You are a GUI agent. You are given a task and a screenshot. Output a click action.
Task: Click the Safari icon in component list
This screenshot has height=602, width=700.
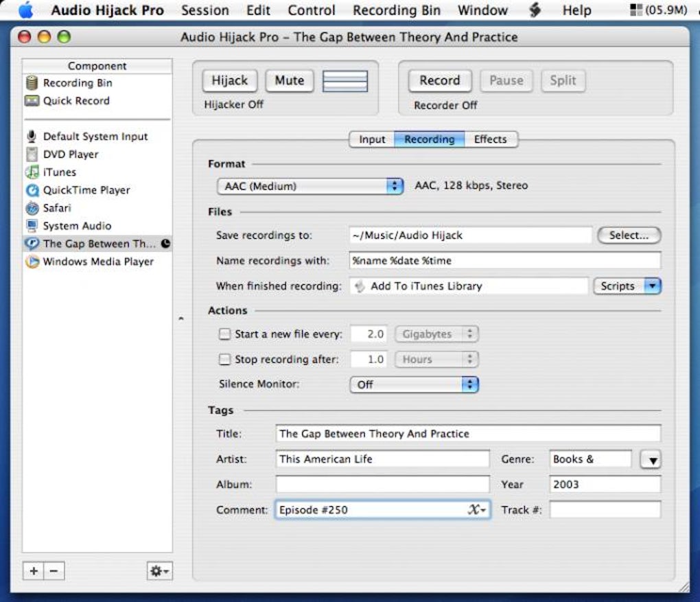coord(32,208)
